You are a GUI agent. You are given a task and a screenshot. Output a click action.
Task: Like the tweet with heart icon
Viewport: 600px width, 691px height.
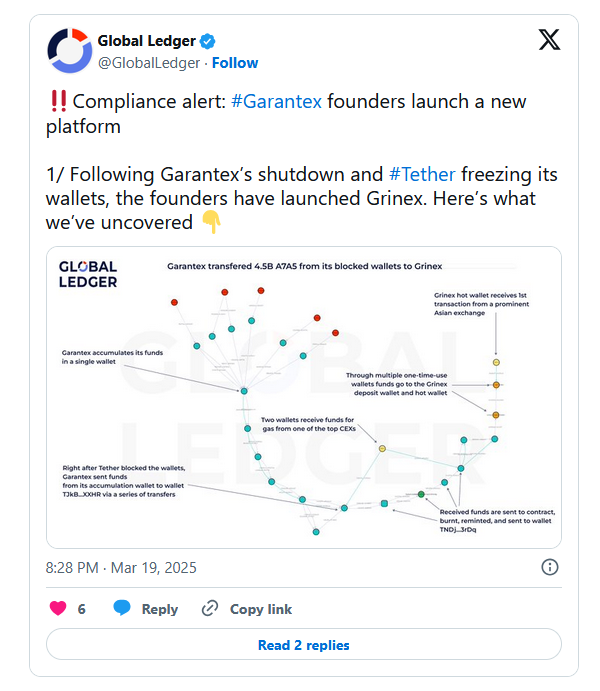(58, 608)
